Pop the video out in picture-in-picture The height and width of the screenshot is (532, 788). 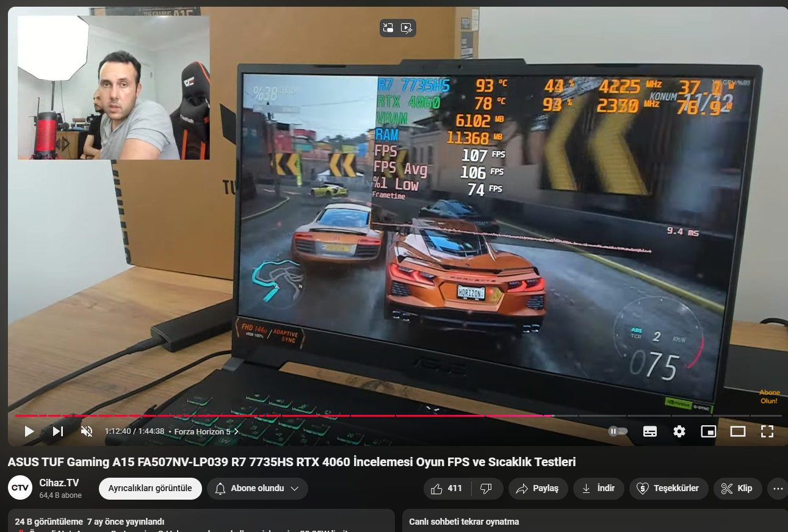[388, 27]
